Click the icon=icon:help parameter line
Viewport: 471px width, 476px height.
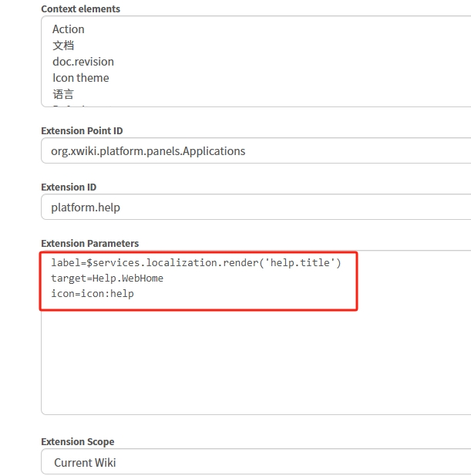pyautogui.click(x=93, y=294)
